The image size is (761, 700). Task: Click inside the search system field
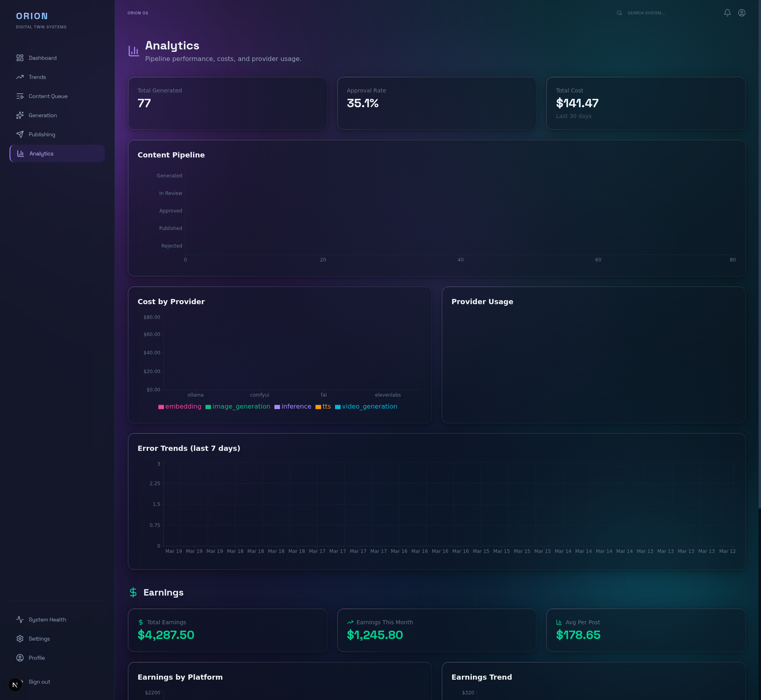click(x=658, y=13)
